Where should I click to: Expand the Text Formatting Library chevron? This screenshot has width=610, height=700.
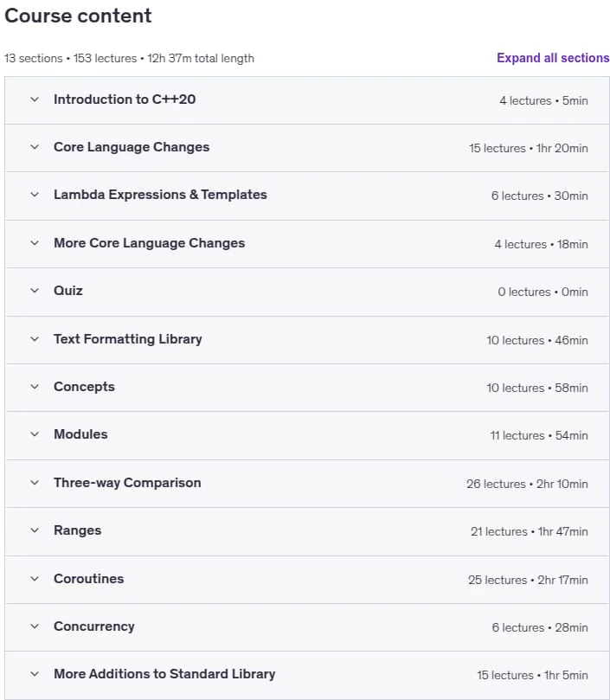click(x=35, y=339)
